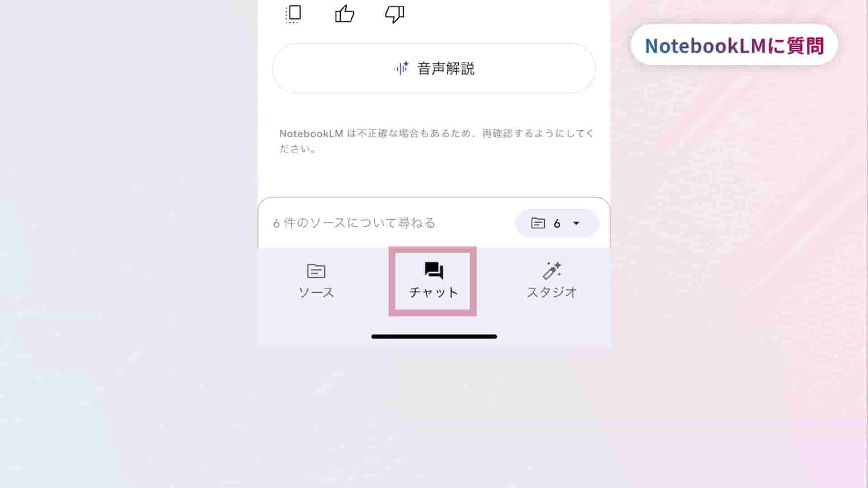This screenshot has height=488, width=868.
Task: Tap the black home indicator bar
Action: coord(434,336)
